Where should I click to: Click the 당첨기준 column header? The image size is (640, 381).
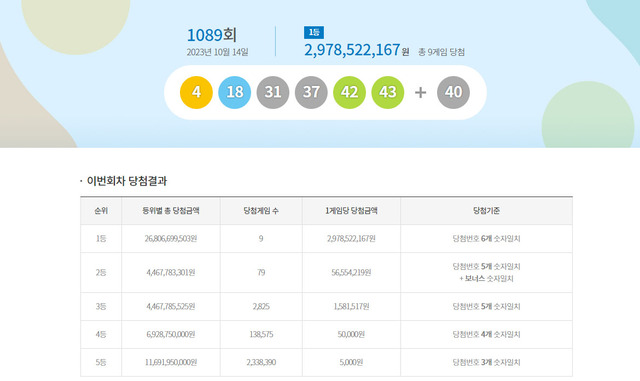[x=486, y=211]
